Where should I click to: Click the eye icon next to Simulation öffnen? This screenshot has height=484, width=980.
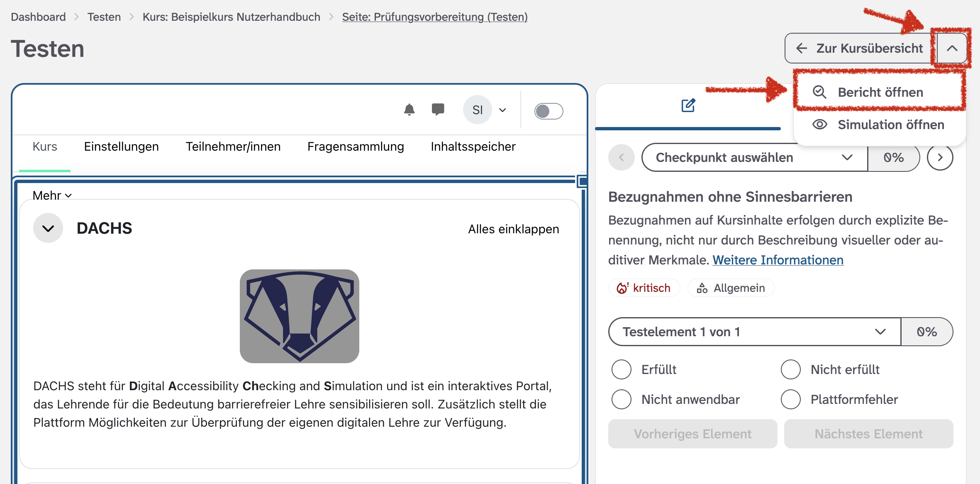819,125
